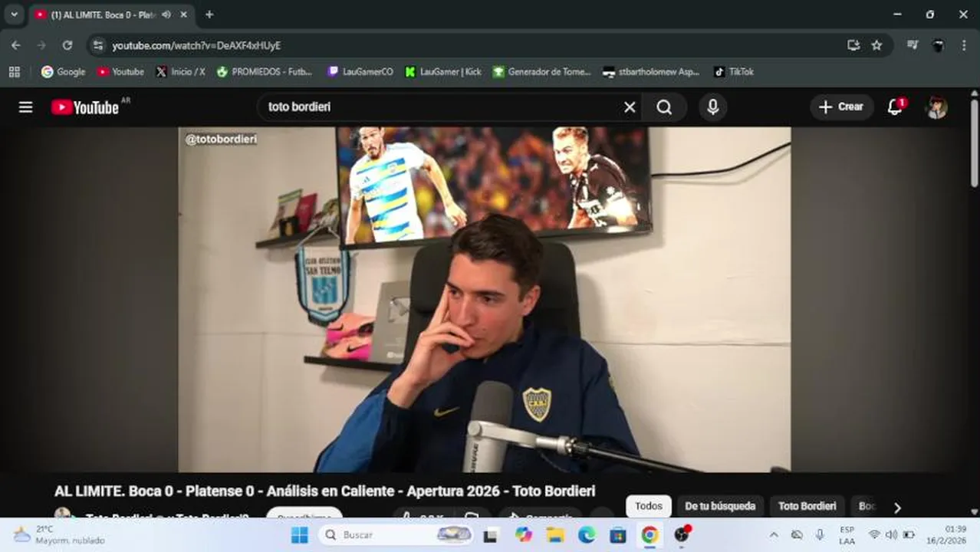Show hidden system tray icons
The image size is (980, 552).
774,535
